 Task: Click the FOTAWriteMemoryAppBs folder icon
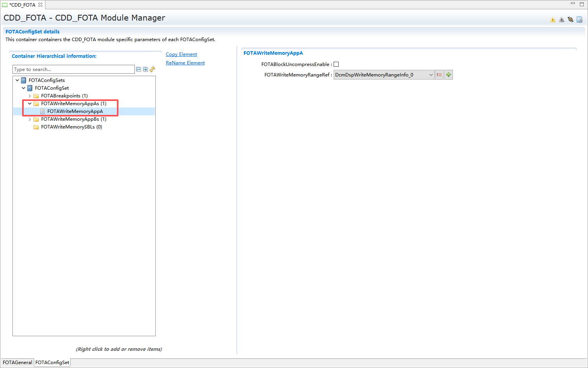pos(36,119)
